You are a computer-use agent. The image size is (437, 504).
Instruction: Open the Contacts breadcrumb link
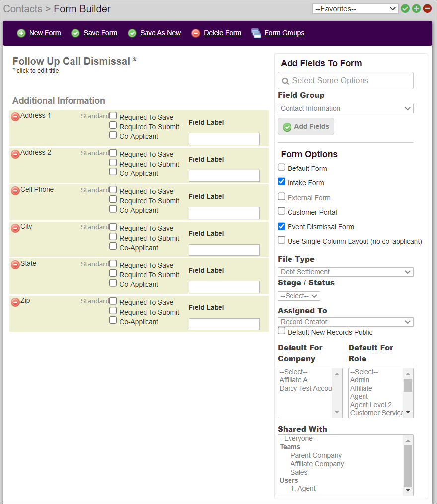pos(23,8)
